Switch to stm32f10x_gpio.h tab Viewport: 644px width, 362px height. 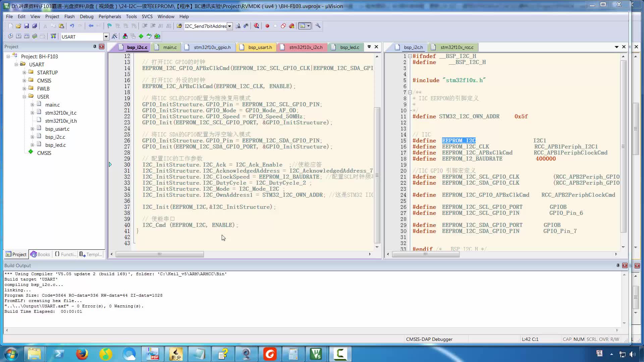[x=209, y=47]
